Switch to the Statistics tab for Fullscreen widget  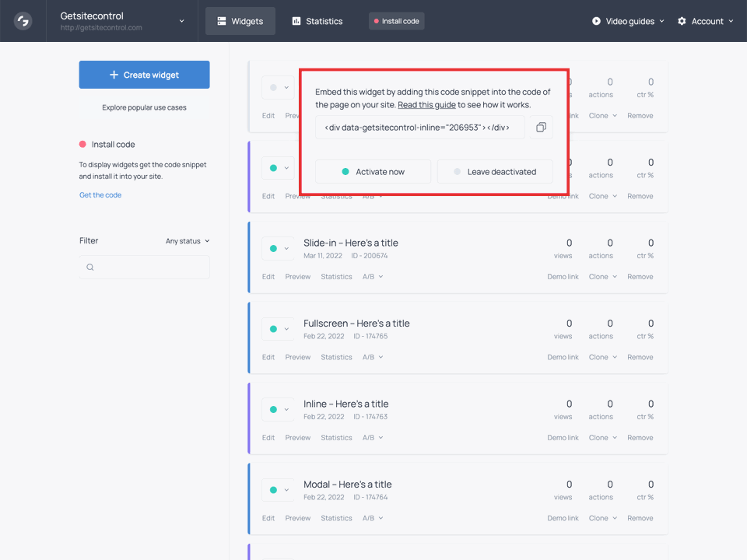pos(336,357)
